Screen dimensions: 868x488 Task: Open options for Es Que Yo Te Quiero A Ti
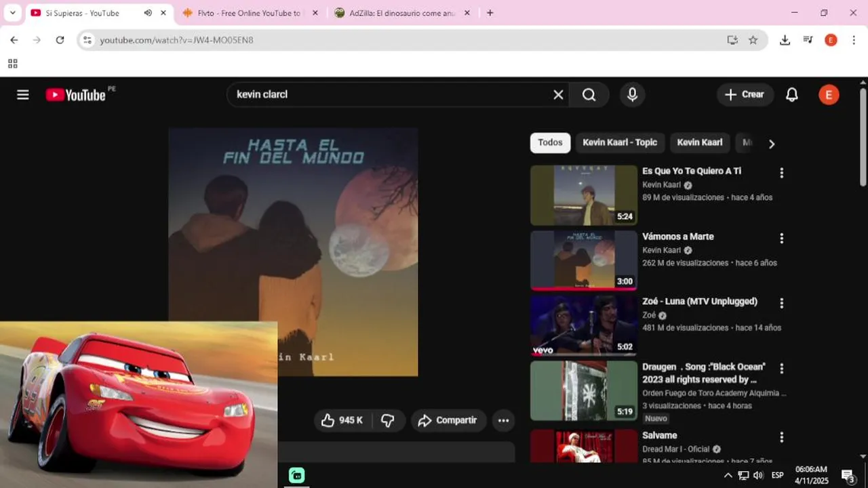coord(781,173)
